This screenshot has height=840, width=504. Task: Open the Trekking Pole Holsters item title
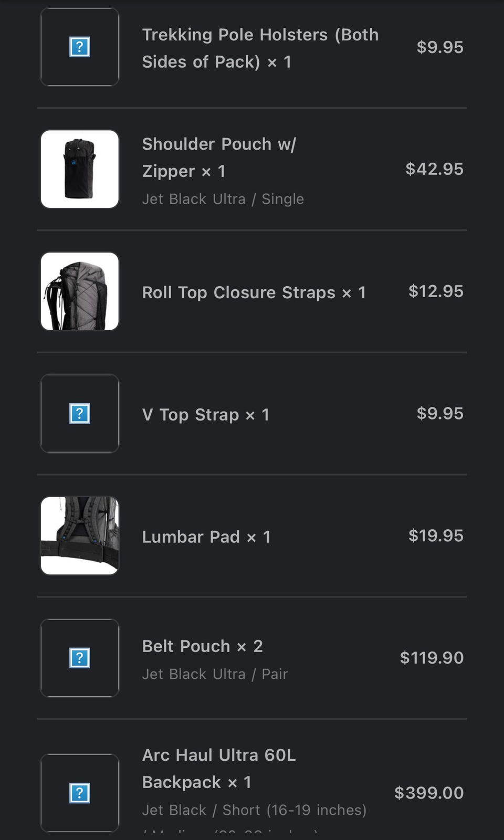click(260, 48)
